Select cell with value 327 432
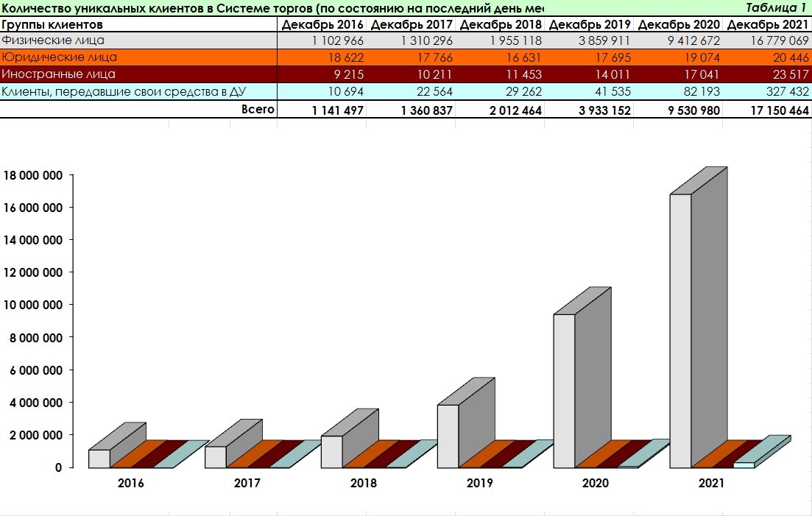Screen dimensions: 812x516 (767, 91)
